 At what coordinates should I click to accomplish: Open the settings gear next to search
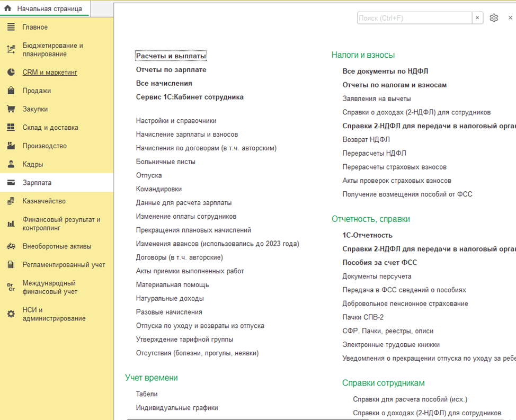[494, 18]
